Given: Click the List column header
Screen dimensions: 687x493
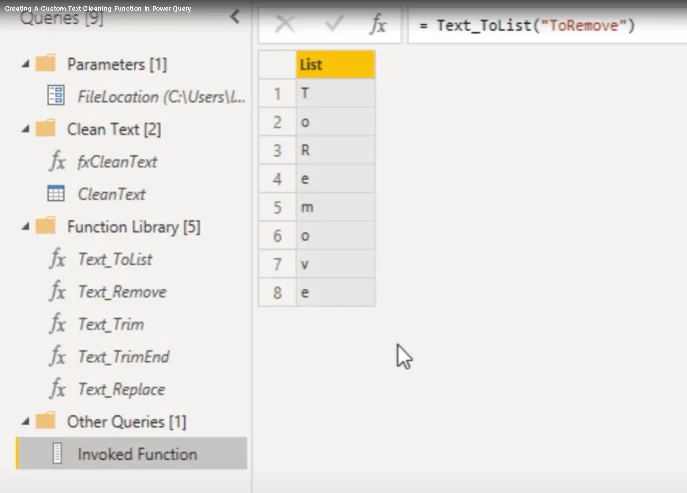Looking at the screenshot, I should 336,64.
